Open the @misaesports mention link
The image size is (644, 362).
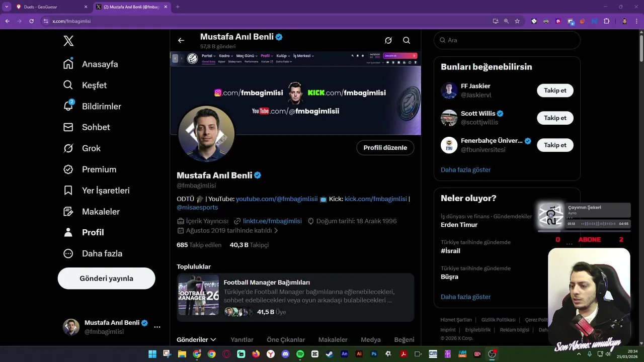(197, 207)
